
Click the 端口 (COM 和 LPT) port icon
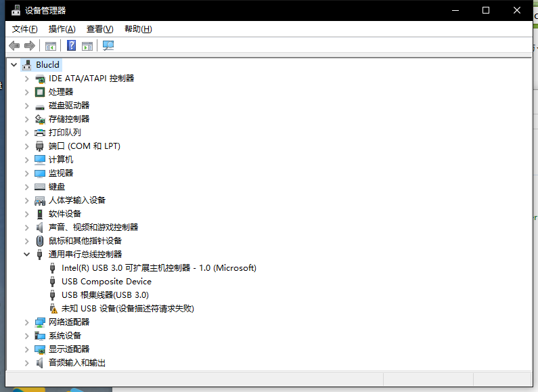click(x=40, y=146)
